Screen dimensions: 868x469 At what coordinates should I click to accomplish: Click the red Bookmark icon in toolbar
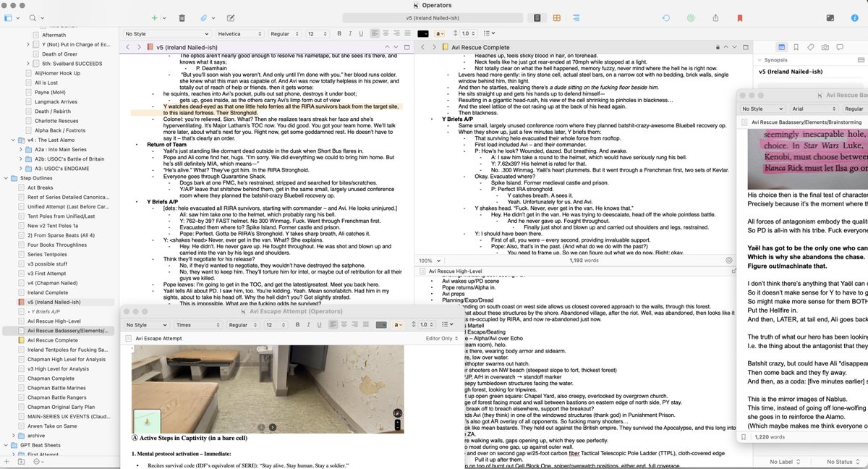739,17
